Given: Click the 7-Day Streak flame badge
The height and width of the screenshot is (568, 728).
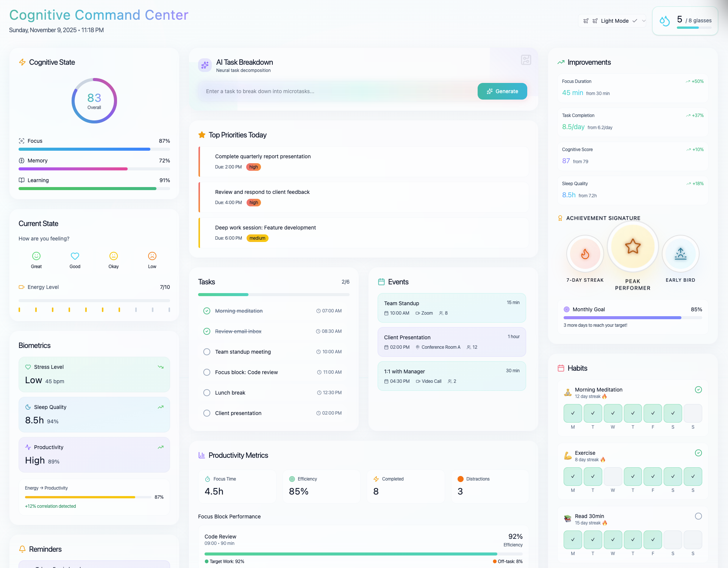Looking at the screenshot, I should point(585,254).
